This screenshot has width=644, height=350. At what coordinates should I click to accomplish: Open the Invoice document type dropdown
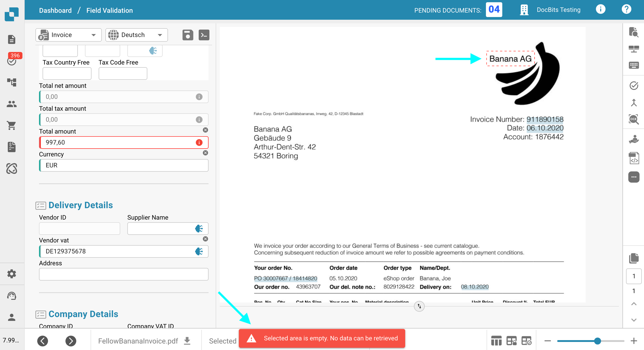tap(68, 35)
